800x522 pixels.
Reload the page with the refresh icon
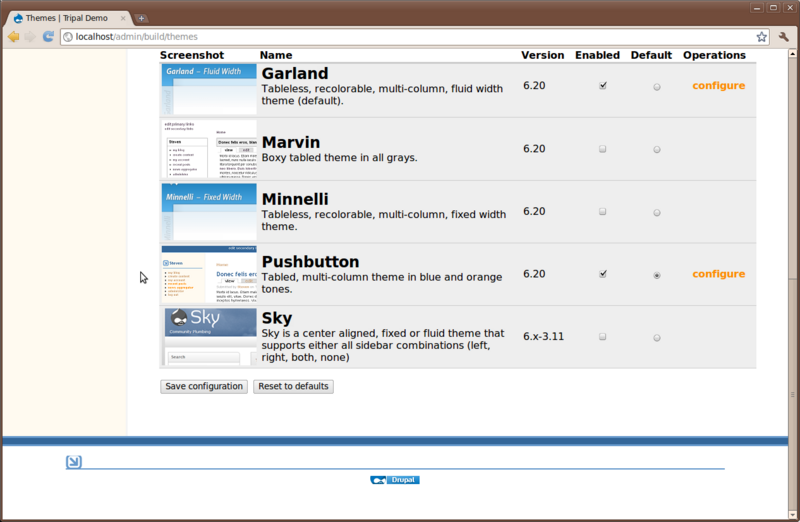48,36
